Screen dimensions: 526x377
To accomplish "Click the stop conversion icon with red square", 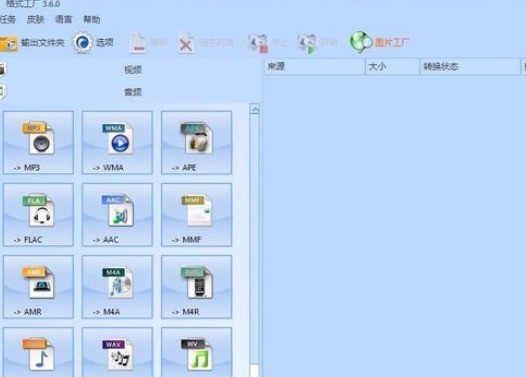I will [258, 44].
